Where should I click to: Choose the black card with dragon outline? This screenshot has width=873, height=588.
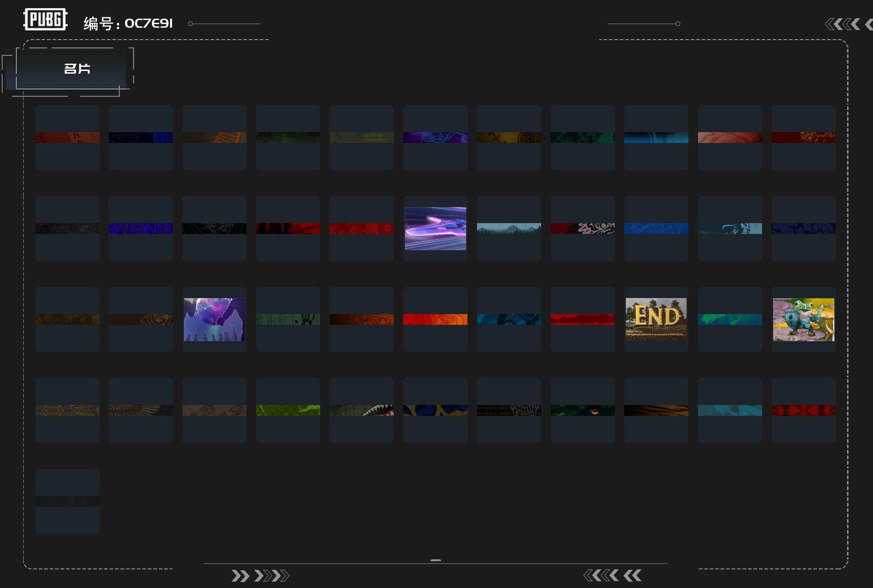tap(214, 228)
